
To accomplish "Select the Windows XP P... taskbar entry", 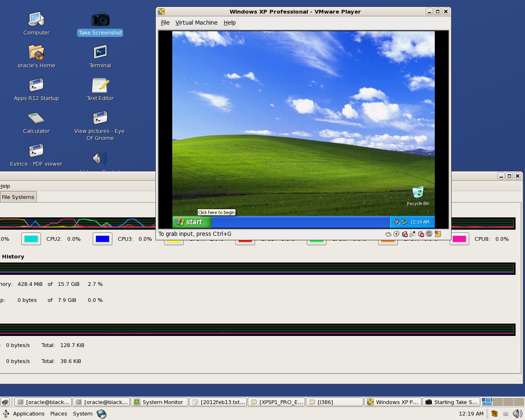I will pos(392,402).
